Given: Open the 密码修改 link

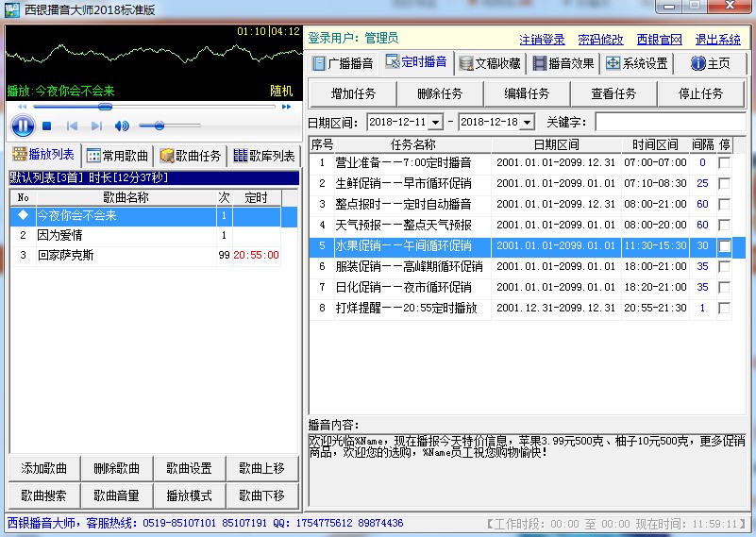Looking at the screenshot, I should (600, 40).
